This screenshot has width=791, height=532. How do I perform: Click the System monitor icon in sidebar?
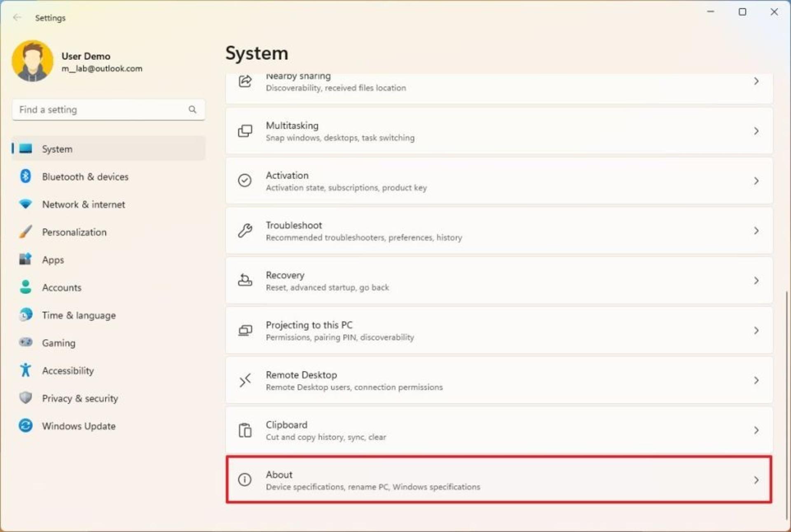pyautogui.click(x=26, y=149)
